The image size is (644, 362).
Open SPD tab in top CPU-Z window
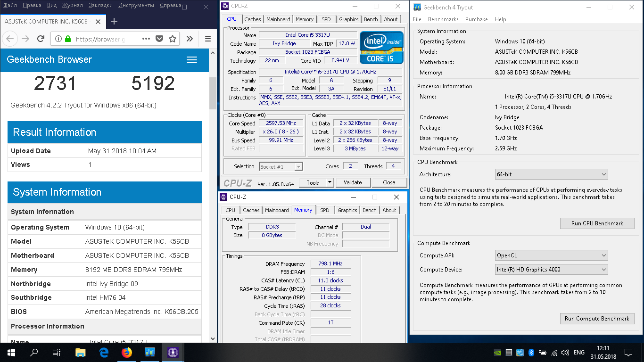[326, 19]
